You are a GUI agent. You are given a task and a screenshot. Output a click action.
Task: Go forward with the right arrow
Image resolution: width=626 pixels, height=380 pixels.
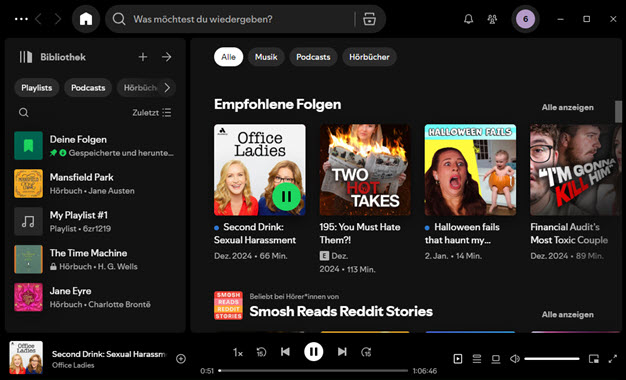58,19
